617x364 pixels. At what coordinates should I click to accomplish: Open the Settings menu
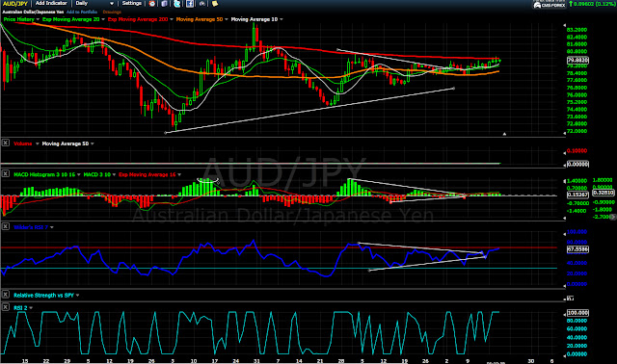(132, 3)
